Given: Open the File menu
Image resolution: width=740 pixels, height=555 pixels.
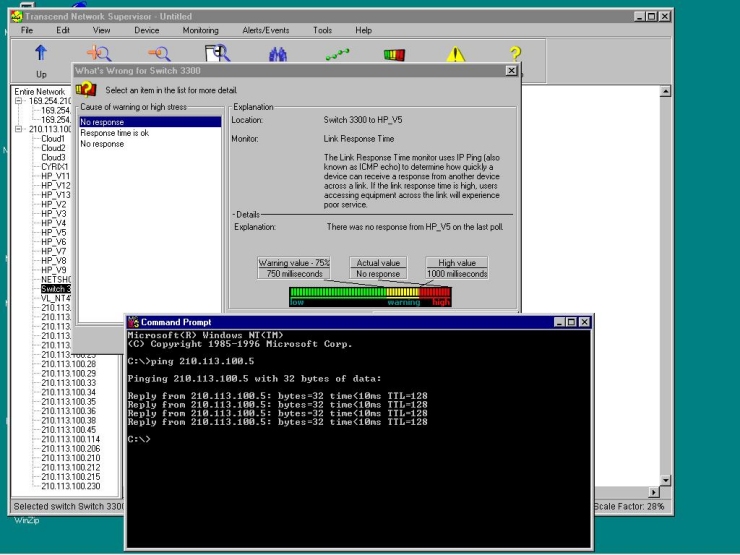Looking at the screenshot, I should click(27, 30).
